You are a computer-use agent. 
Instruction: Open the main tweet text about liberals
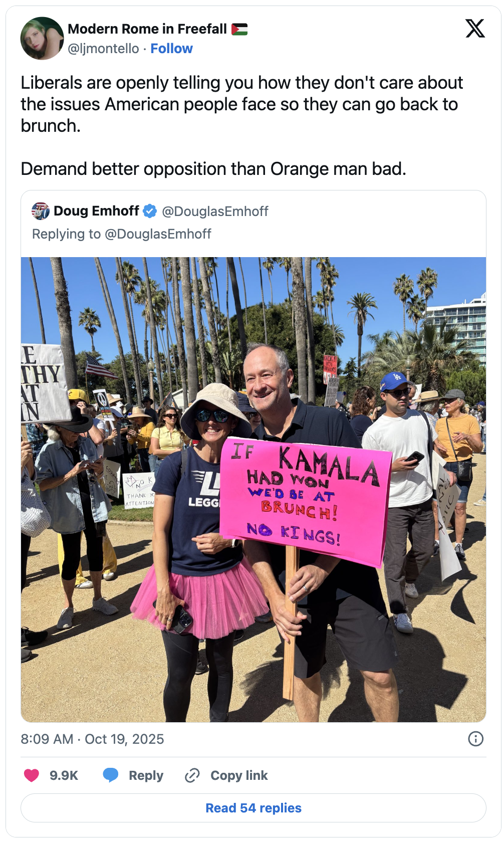[242, 126]
